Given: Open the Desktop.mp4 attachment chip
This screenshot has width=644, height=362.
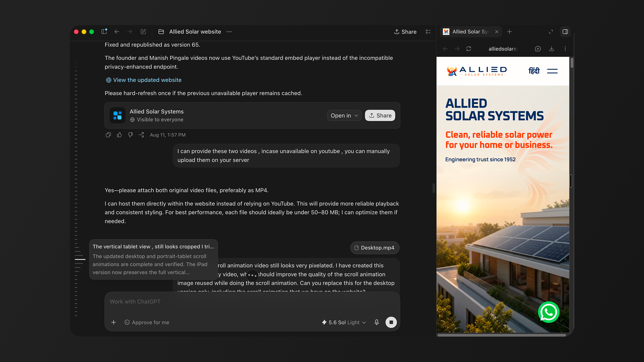Looking at the screenshot, I should [375, 248].
